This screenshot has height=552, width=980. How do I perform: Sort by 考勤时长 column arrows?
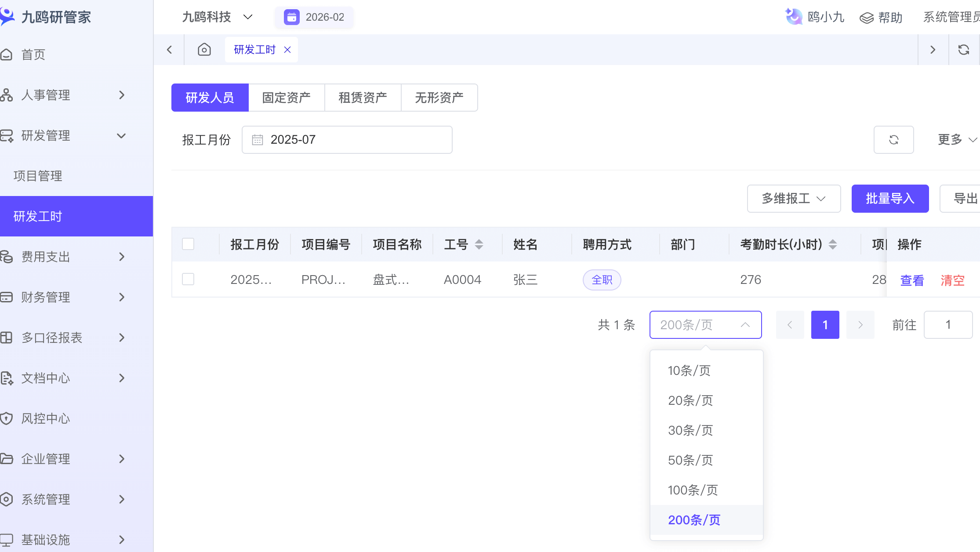(832, 244)
